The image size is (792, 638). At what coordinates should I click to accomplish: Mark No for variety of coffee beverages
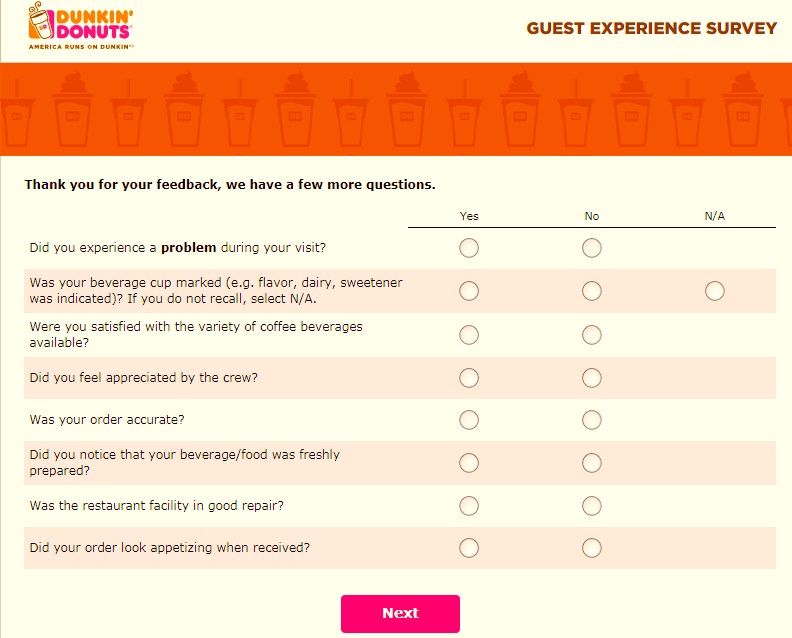pos(591,335)
